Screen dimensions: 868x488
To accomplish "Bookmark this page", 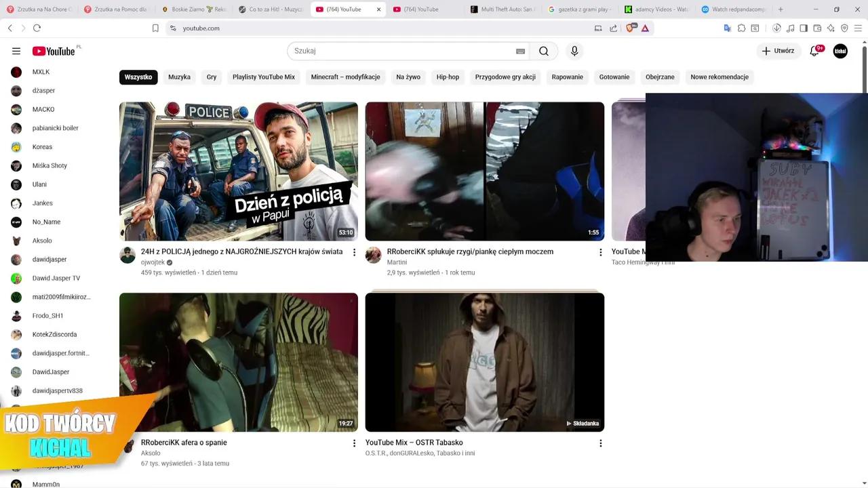I will tap(155, 28).
